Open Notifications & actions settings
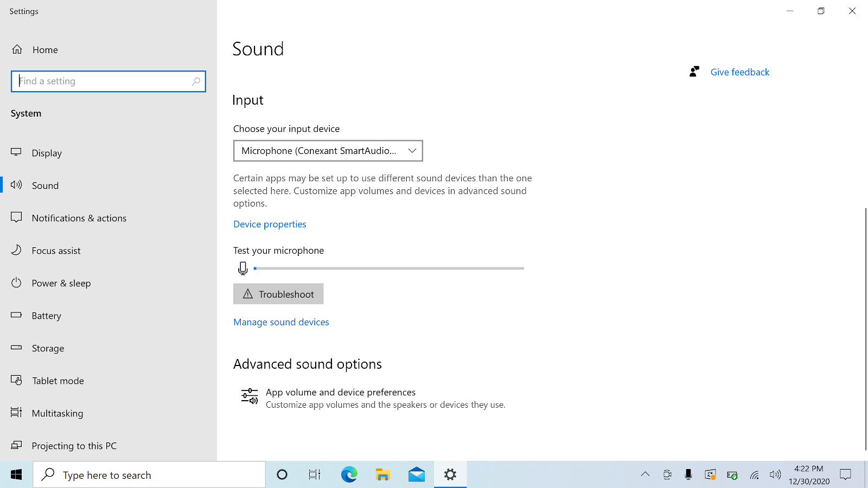Screen dimensions: 868x488 108,218
